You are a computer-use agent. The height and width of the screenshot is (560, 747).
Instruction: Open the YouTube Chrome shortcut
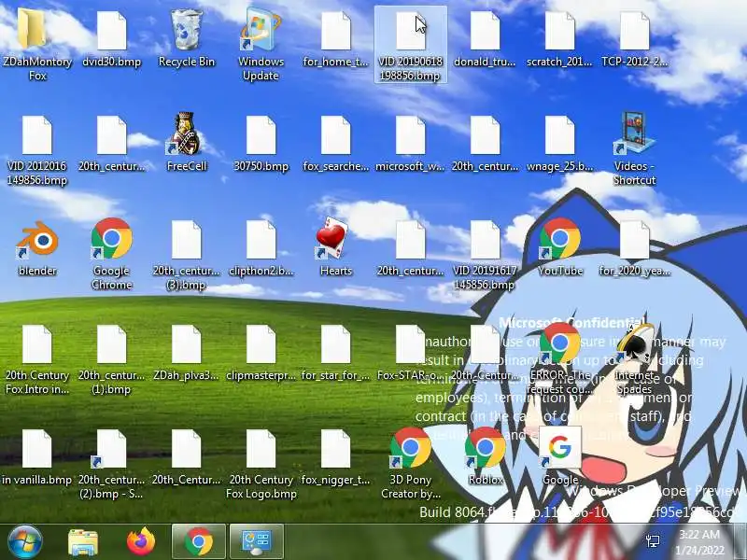tap(559, 247)
